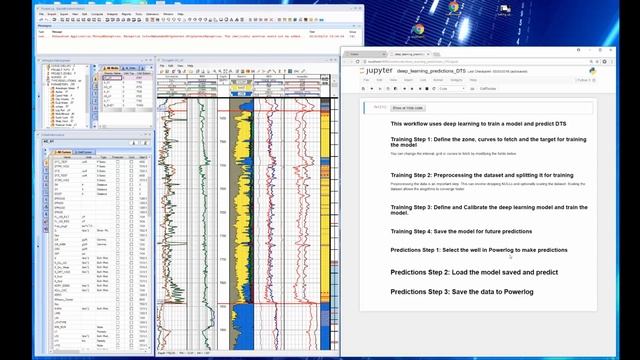Bookmark the page with the star icon
Image resolution: width=640 pixels, height=360 pixels.
[x=597, y=62]
